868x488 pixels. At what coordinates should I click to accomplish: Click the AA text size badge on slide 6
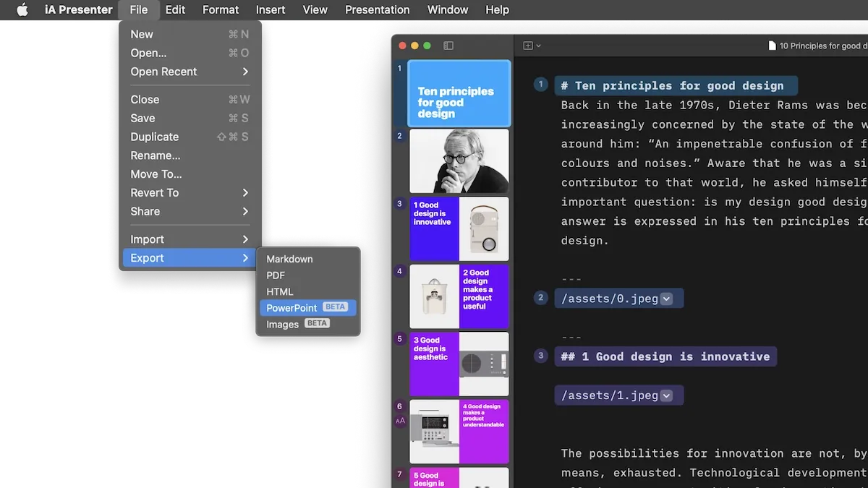pyautogui.click(x=400, y=421)
